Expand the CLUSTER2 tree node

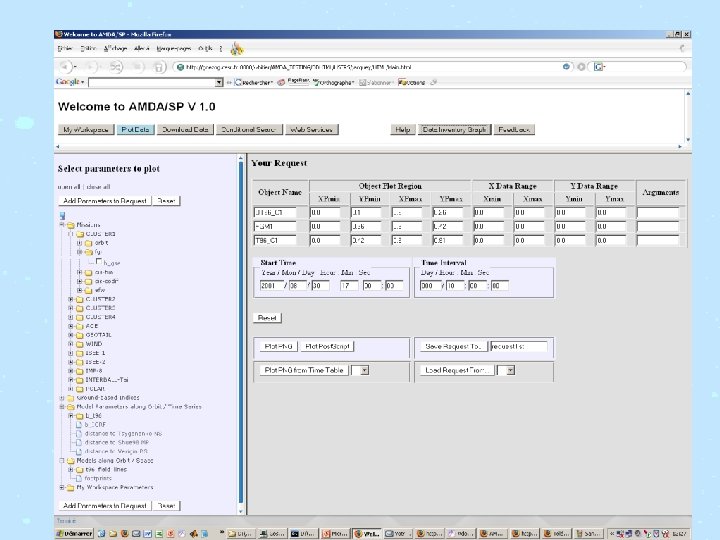[71, 298]
